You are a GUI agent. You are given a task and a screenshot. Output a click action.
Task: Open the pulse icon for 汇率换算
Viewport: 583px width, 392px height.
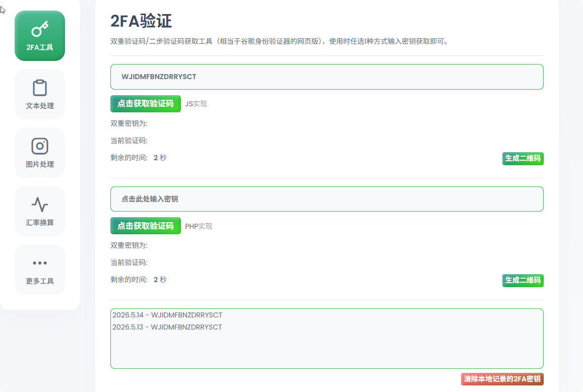[x=40, y=205]
